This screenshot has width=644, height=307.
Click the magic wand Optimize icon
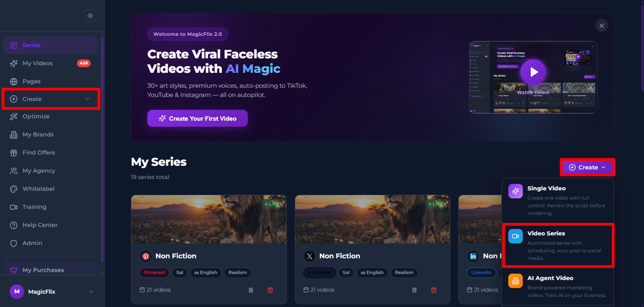coord(14,116)
